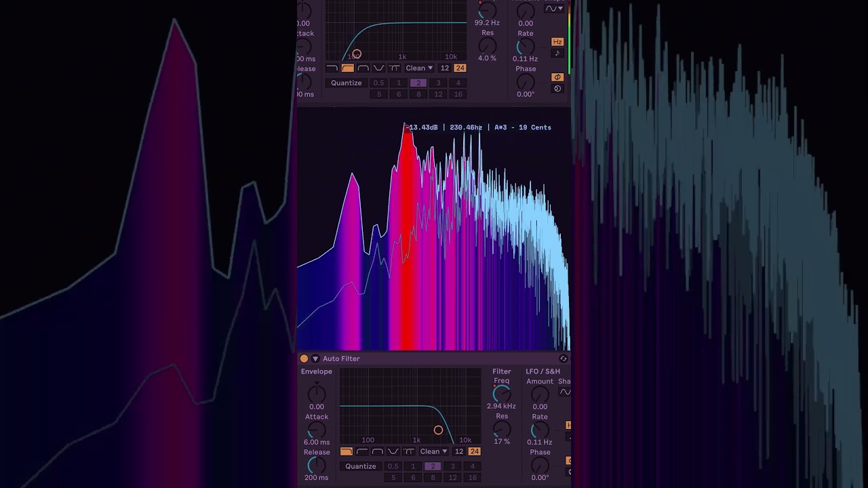The image size is (868, 488).
Task: Click the 2.94 kHz filter Freq knob
Action: [501, 394]
